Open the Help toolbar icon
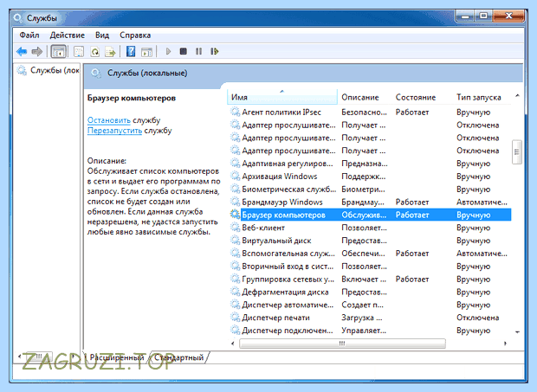This screenshot has width=537, height=392. (x=131, y=52)
